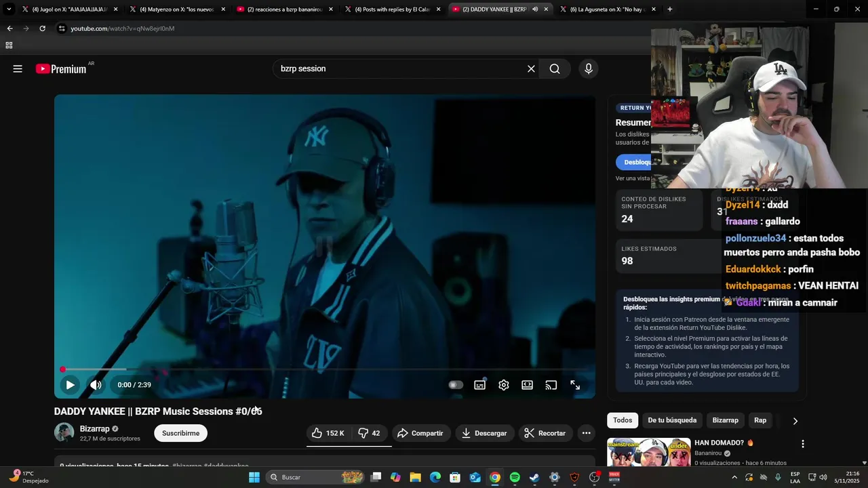
Task: Reload the YouTube page
Action: (x=42, y=28)
